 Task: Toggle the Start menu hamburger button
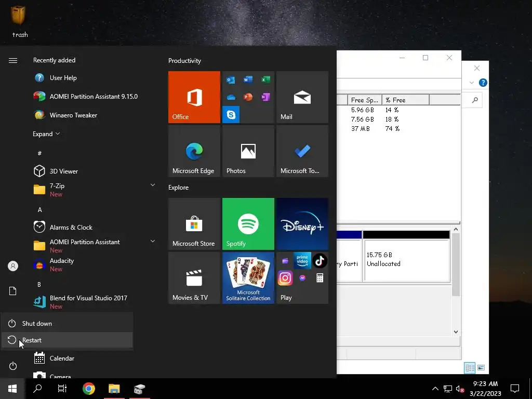pos(13,60)
